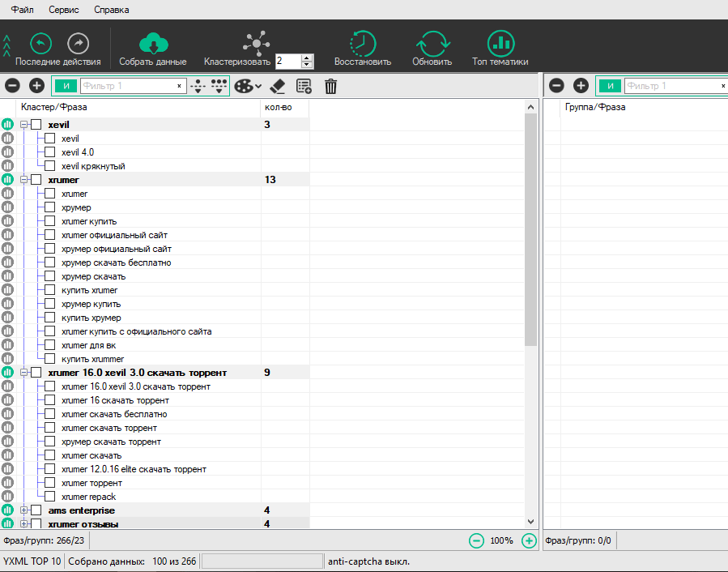Image resolution: width=728 pixels, height=572 pixels.
Task: Collapse all groups in right panel
Action: coord(556,86)
